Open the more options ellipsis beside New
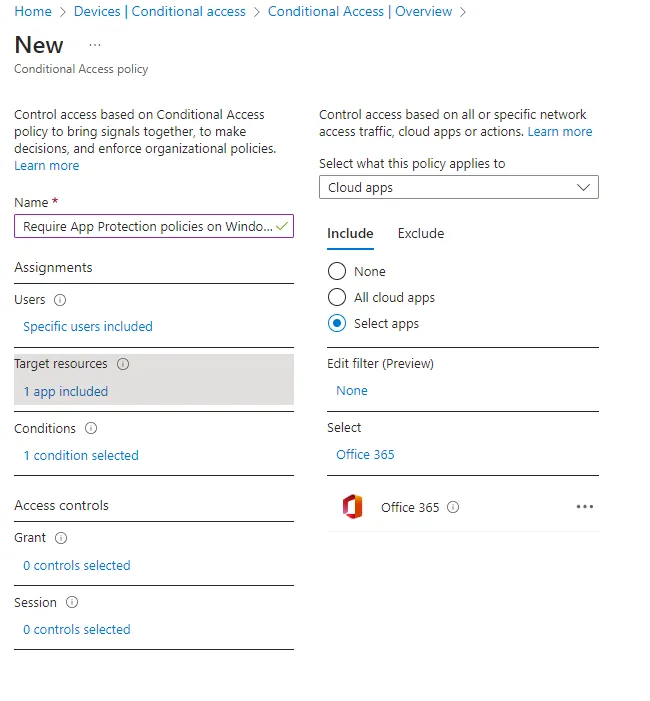Viewport: 650px width, 701px height. pos(95,46)
